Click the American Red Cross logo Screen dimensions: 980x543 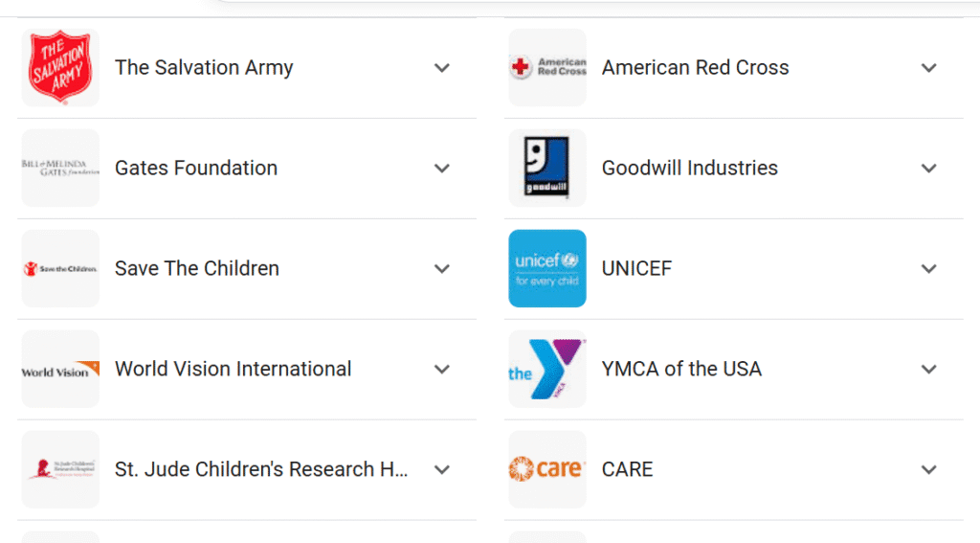click(547, 67)
